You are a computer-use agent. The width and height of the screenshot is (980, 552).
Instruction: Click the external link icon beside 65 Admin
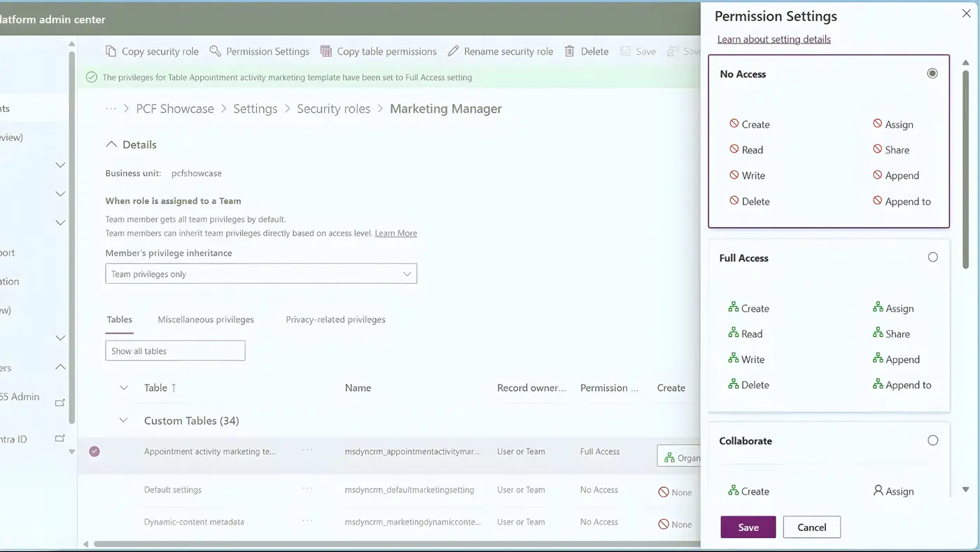[x=60, y=402]
